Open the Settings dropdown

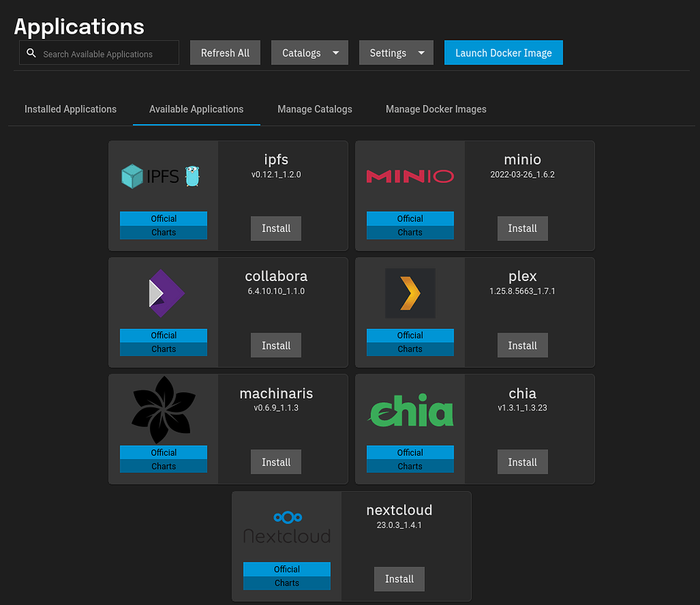pos(396,53)
